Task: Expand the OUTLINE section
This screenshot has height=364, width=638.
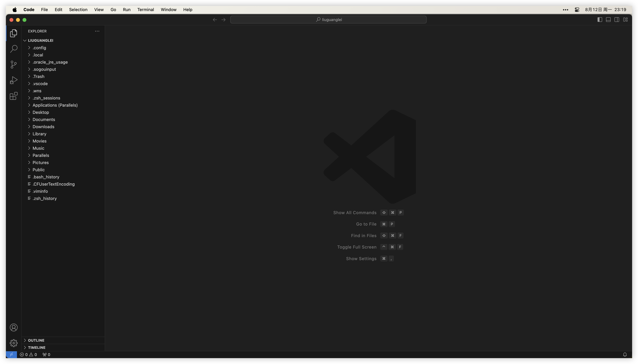Action: point(36,340)
